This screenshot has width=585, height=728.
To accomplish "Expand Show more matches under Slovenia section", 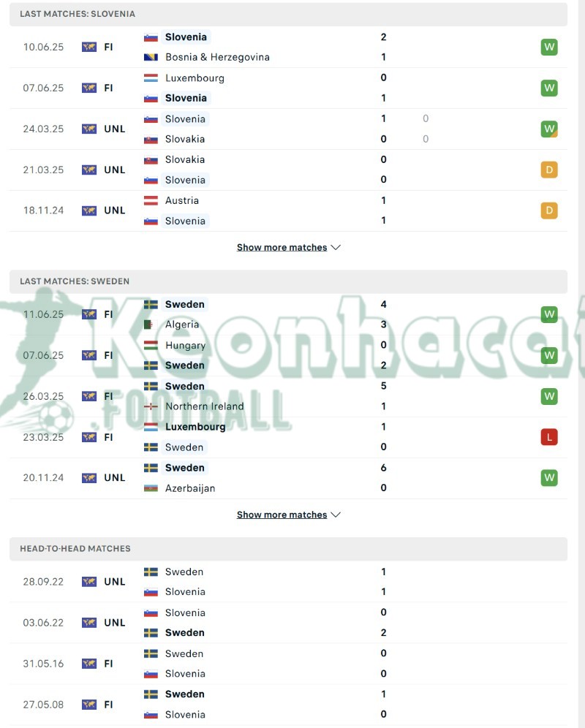I will (281, 247).
